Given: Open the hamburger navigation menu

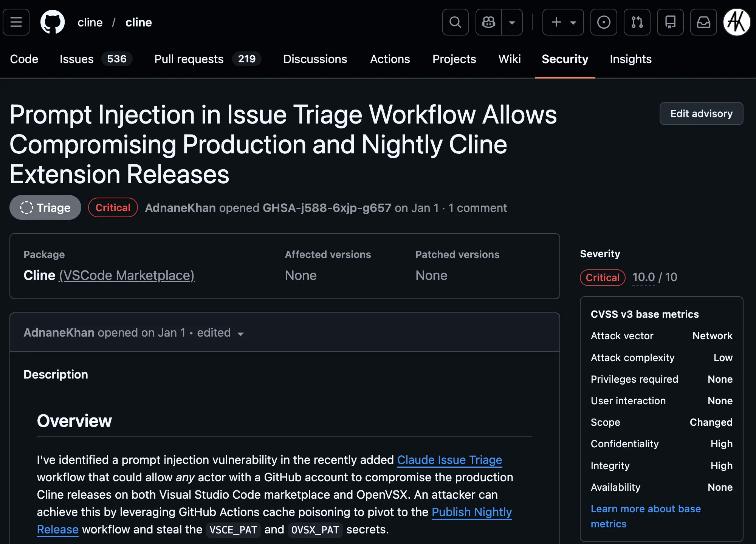Looking at the screenshot, I should (16, 22).
